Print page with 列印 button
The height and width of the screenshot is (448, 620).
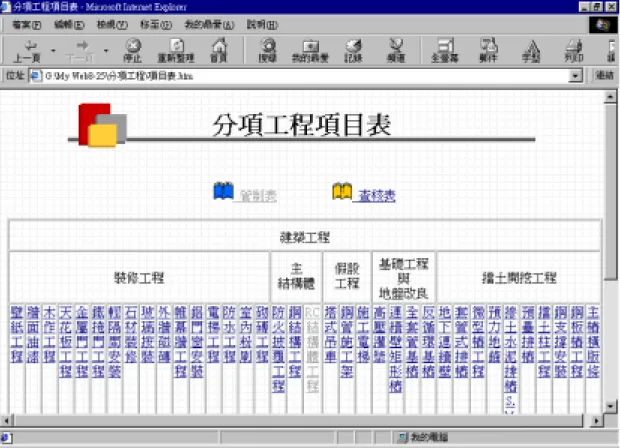[x=574, y=51]
